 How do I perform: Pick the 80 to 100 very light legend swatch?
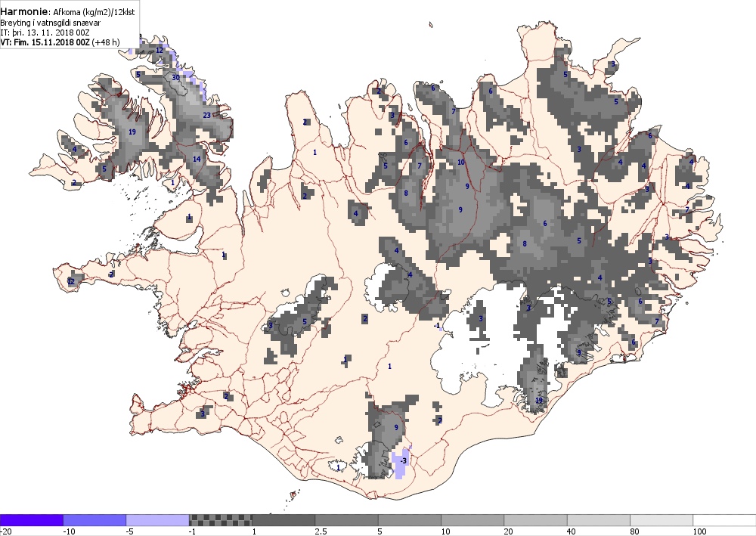pyautogui.click(x=661, y=520)
